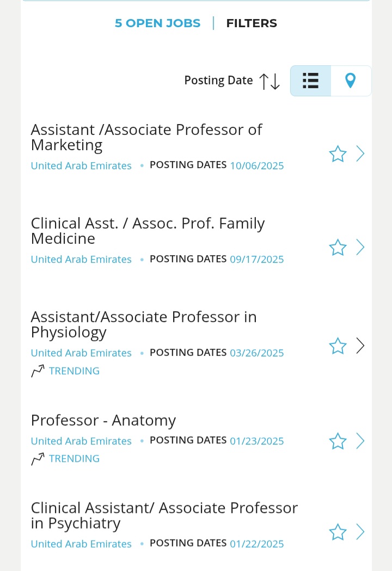Favorite the Professor of Marketing job star
This screenshot has width=392, height=571.
pos(338,154)
